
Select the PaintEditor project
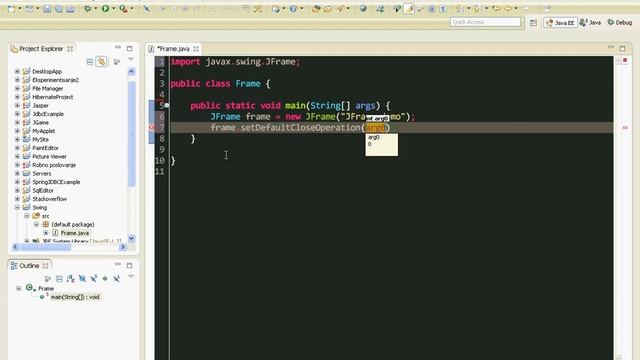pyautogui.click(x=45, y=148)
